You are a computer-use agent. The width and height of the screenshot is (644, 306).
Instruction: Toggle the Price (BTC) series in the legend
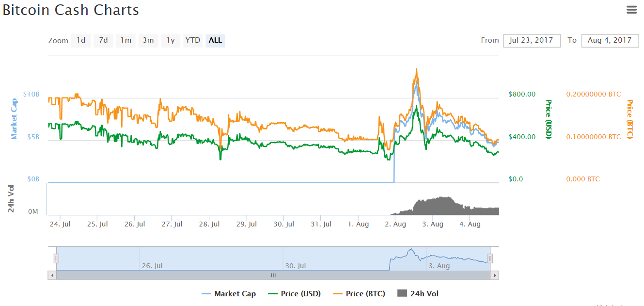coord(359,294)
